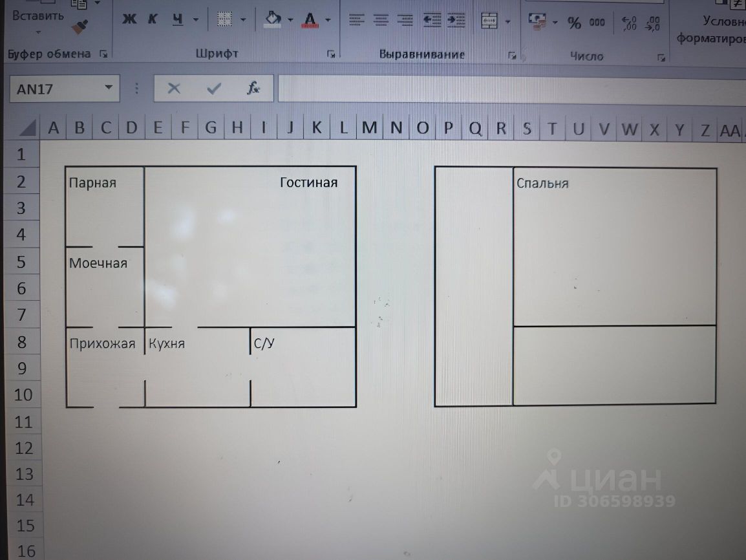746x560 pixels.
Task: Click the cell labeled Спальня
Action: [x=542, y=183]
